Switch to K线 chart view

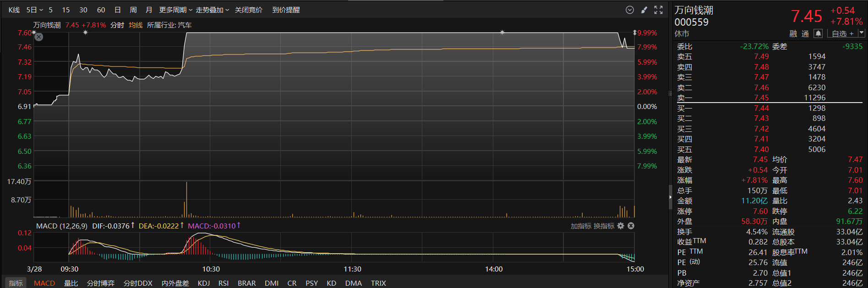point(14,10)
